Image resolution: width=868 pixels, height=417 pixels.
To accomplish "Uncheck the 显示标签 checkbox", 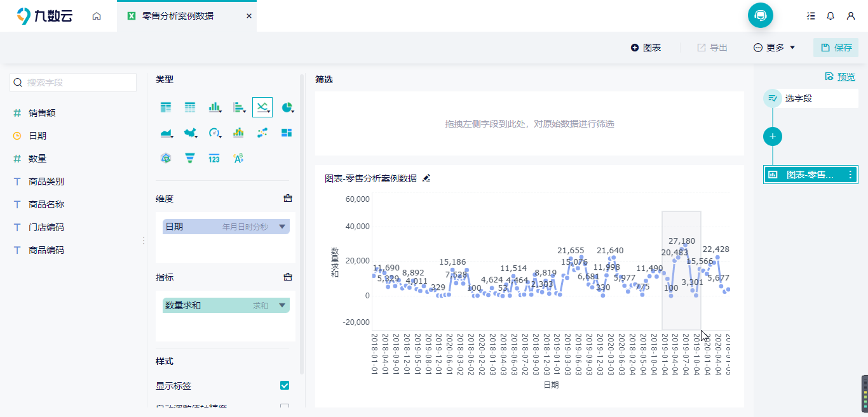I will pos(285,386).
